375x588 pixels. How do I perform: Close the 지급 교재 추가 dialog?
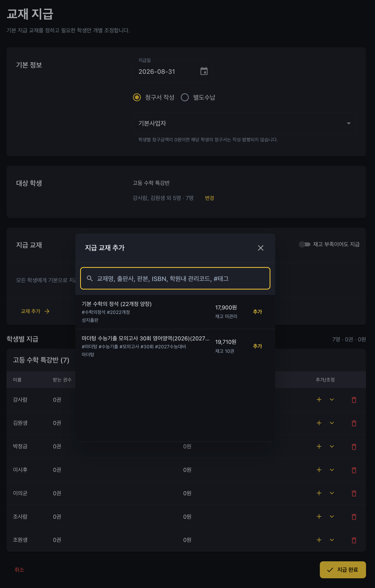point(261,248)
